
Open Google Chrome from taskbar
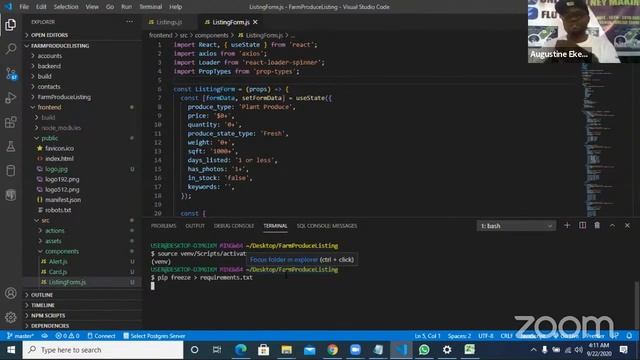coord(333,350)
